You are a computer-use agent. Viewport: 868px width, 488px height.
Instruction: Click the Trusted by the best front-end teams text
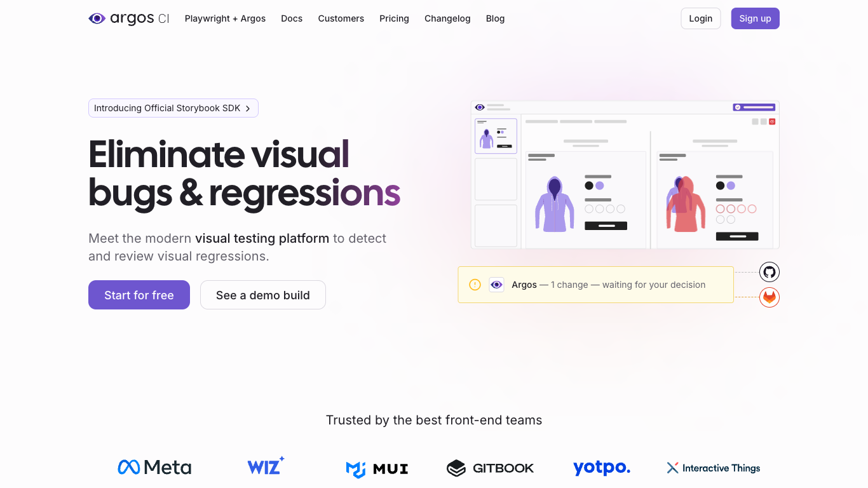(x=434, y=420)
